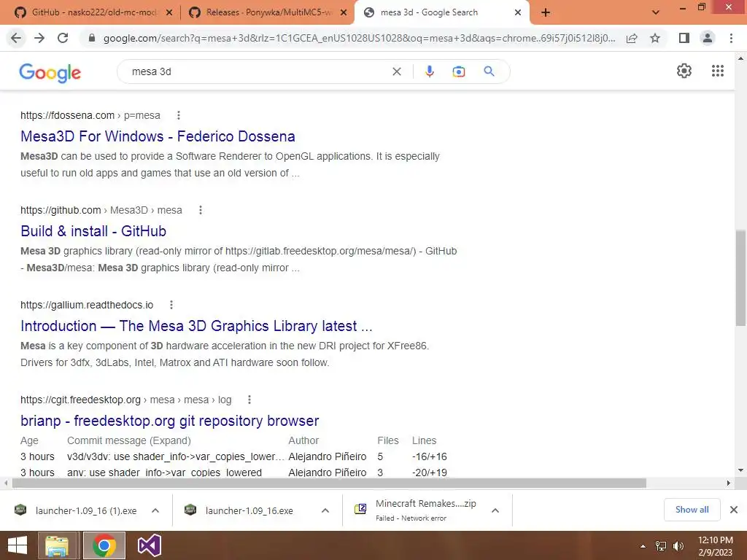
Task: Open more options for cgit.freedesktop.org result
Action: [249, 400]
